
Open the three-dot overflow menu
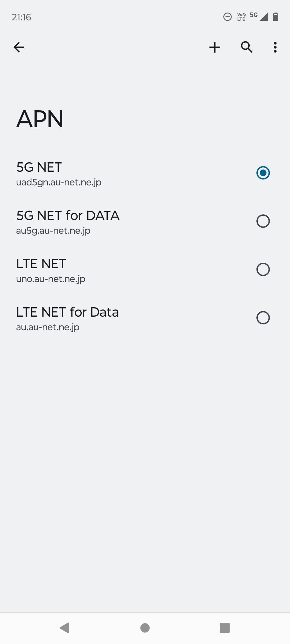275,47
